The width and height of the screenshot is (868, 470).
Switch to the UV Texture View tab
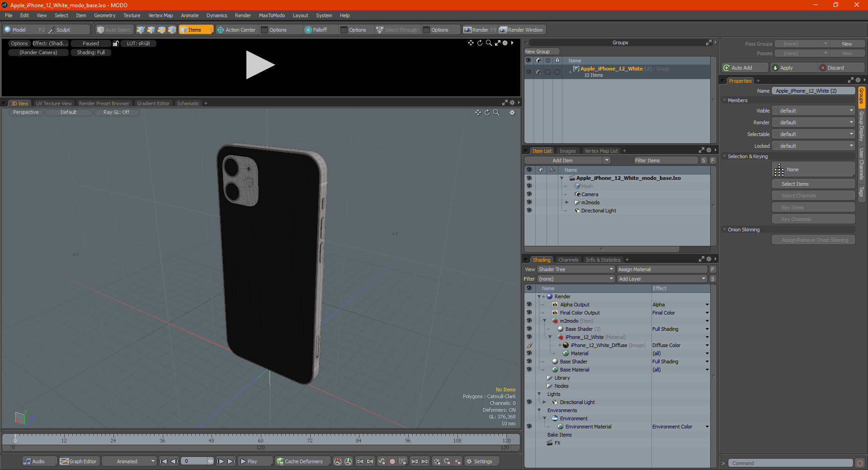(x=54, y=103)
